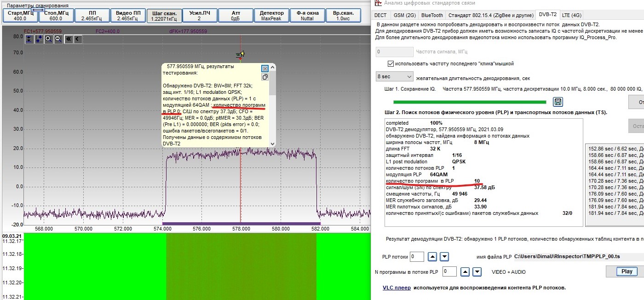Click the PLP file path C:\Users\DimaU field
Image resolution: width=644 pixels, height=300 pixels.
pyautogui.click(x=579, y=257)
